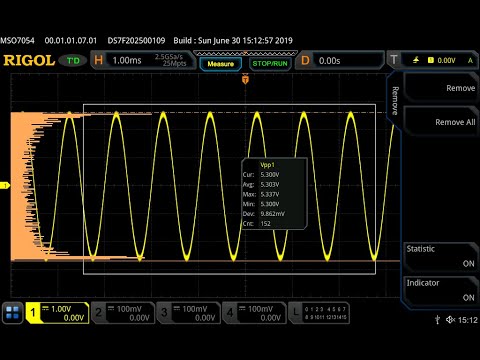Click the Remove All button
Image resolution: width=480 pixels, height=360 pixels.
coord(441,122)
